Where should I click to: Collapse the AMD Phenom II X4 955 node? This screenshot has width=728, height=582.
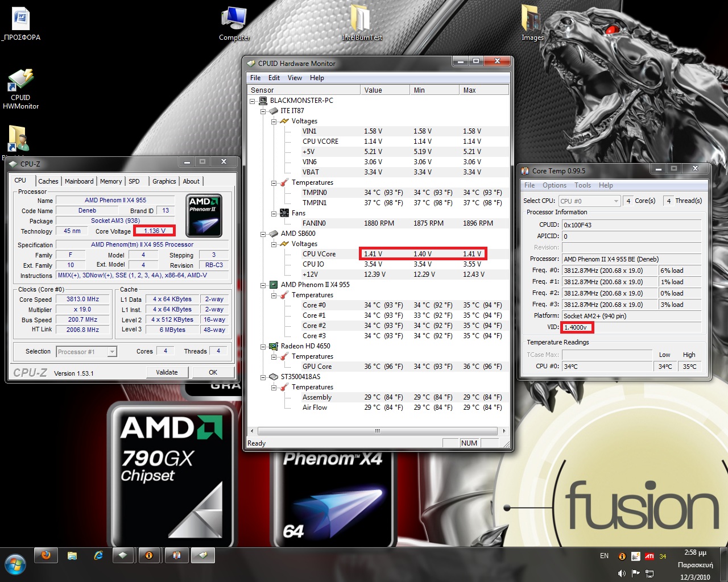263,285
